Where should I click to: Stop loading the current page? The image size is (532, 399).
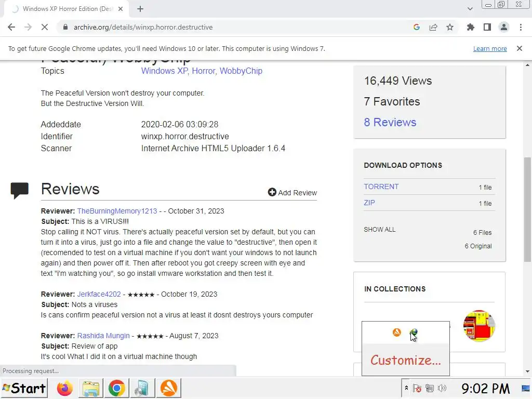45,27
